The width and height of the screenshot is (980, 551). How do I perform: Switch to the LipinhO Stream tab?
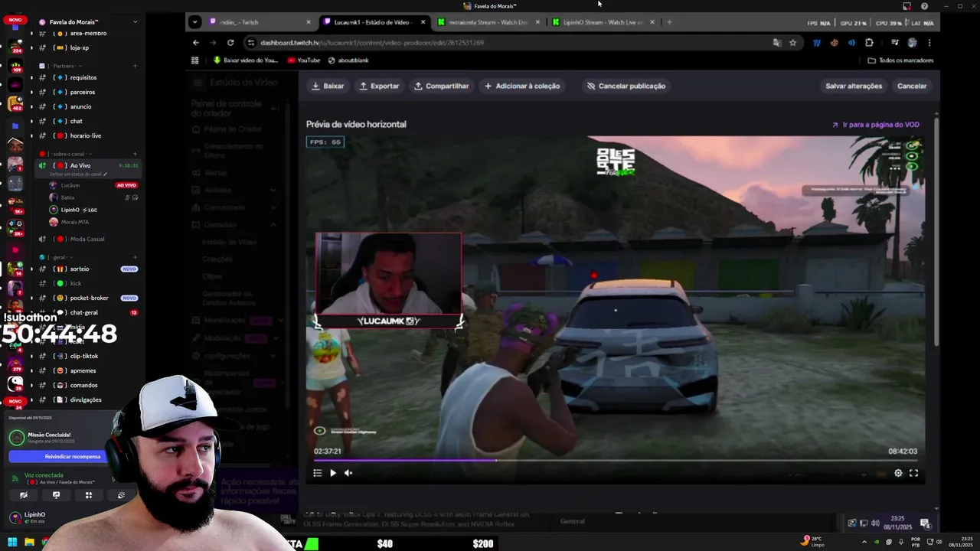602,22
